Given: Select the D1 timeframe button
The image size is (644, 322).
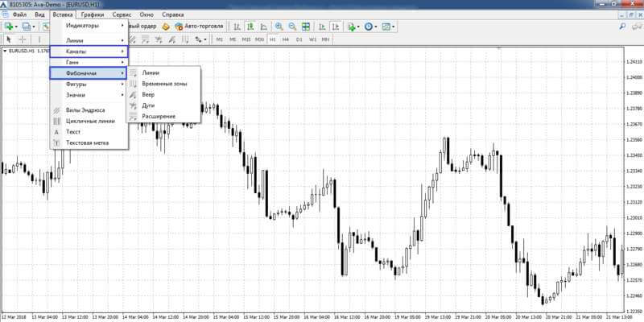Looking at the screenshot, I should pyautogui.click(x=299, y=39).
